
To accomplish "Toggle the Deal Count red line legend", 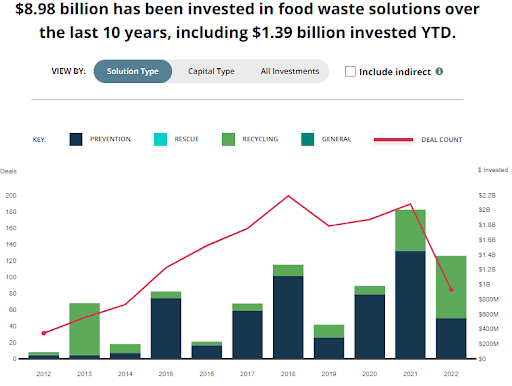I will point(393,139).
